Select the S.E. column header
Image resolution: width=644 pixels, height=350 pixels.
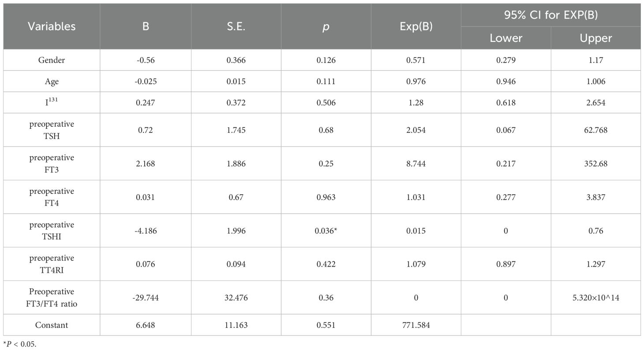point(236,26)
